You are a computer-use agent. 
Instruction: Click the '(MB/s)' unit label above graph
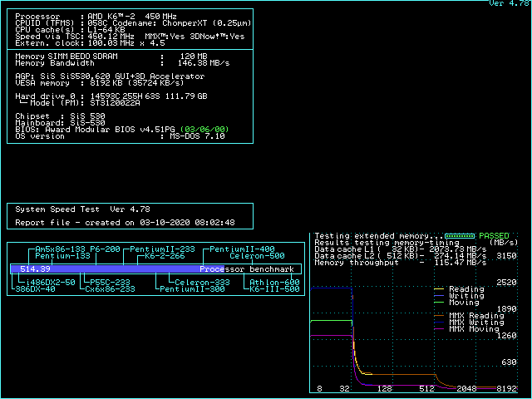(504, 243)
